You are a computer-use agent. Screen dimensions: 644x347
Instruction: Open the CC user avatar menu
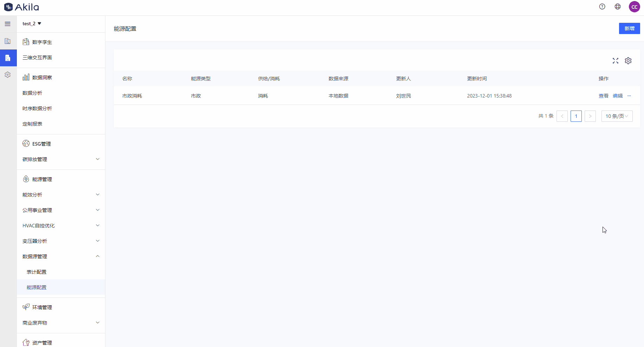click(635, 7)
